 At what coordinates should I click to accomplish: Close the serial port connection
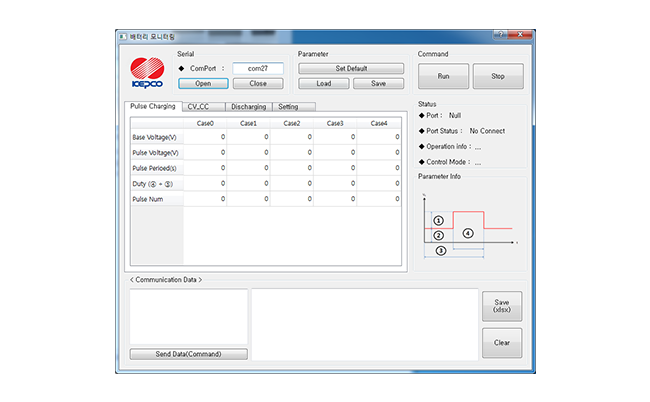pyautogui.click(x=258, y=84)
